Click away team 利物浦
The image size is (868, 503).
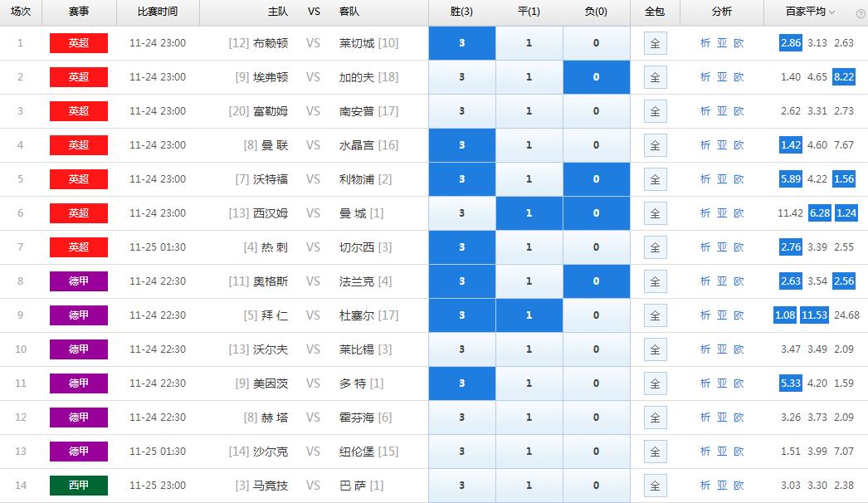(x=357, y=179)
